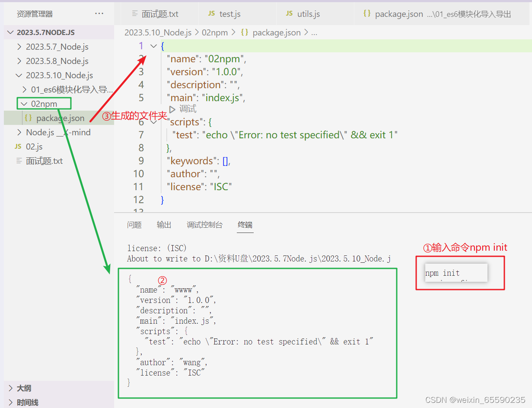Screen dimensions: 532x408
Task: Click the 'npm init' command text in terminal
Action: 443,273
